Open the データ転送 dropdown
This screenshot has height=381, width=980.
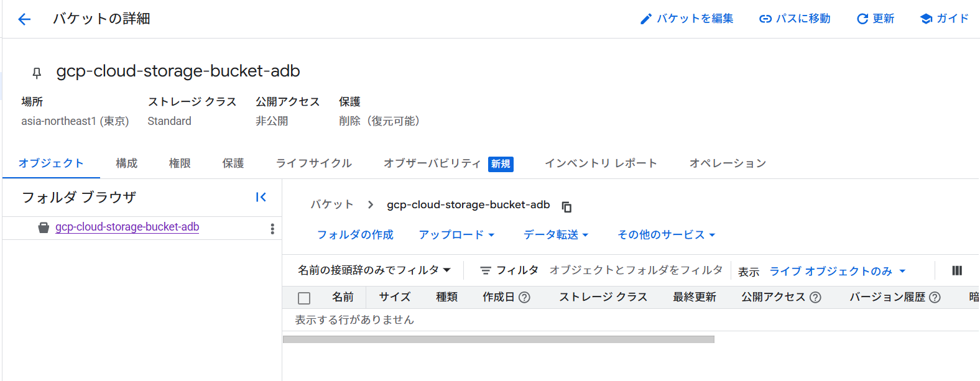556,234
